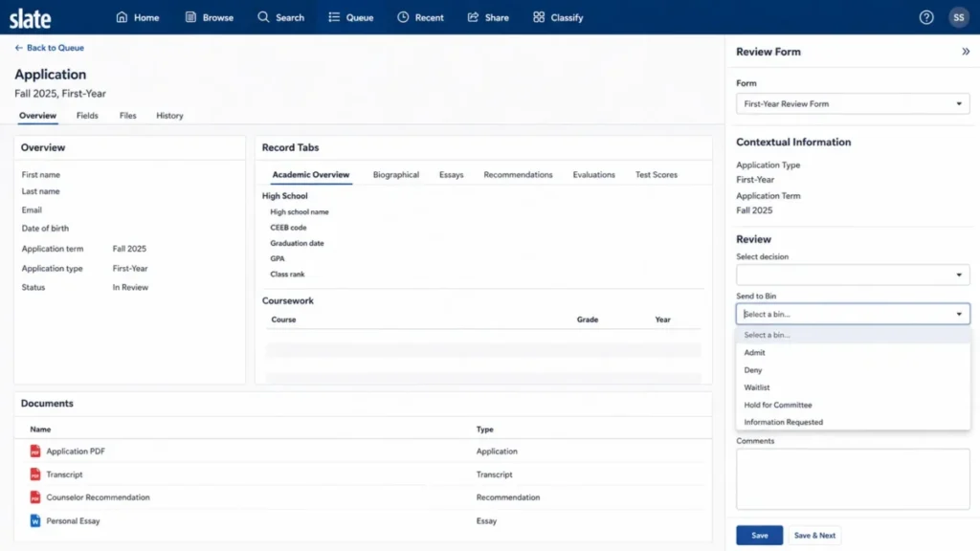
Task: Open the Counselor Recommendation document name
Action: (99, 497)
